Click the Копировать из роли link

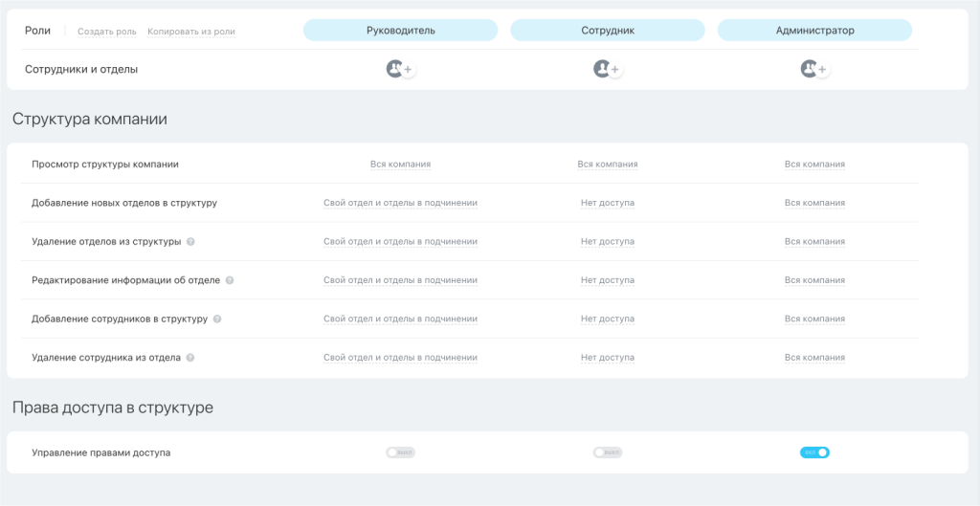(x=191, y=32)
